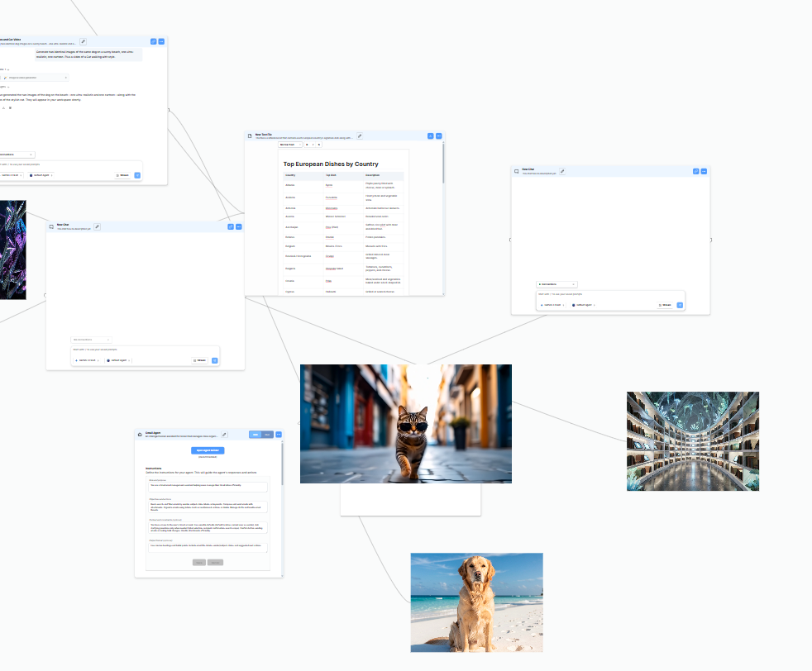
Task: Open Normal Text style dropdown in text file
Action: (x=290, y=145)
